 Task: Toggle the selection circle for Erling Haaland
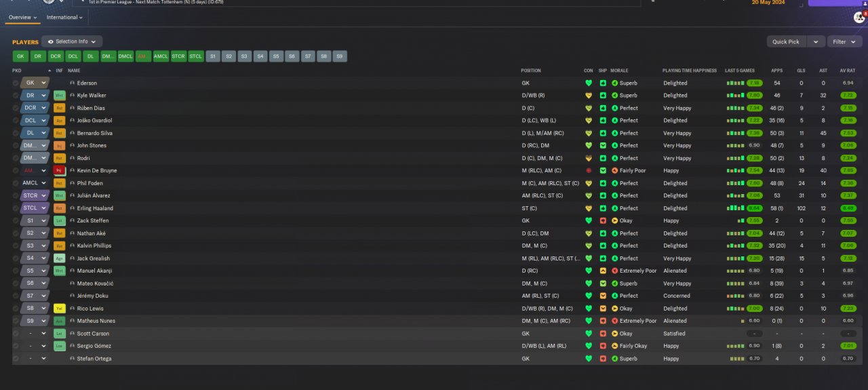[x=16, y=208]
